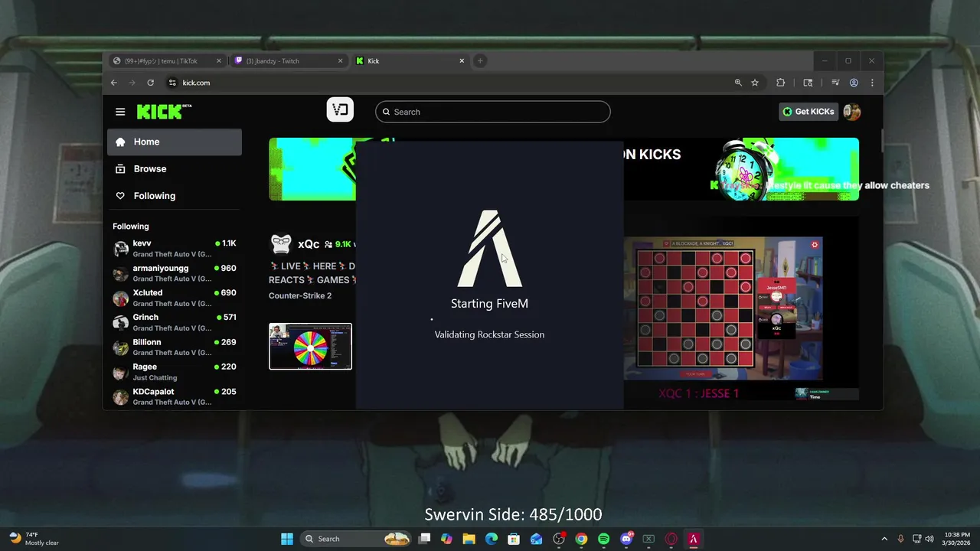This screenshot has width=980, height=551.
Task: Open OBS Studio from the taskbar
Action: click(559, 539)
